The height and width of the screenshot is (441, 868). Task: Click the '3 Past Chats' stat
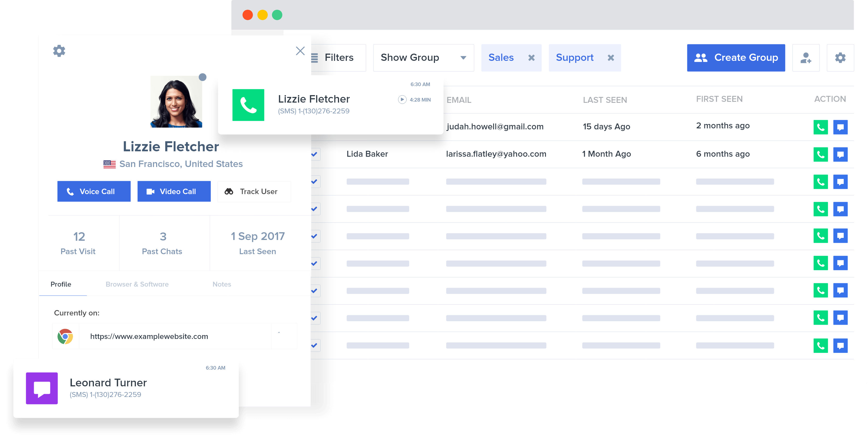[x=162, y=243]
